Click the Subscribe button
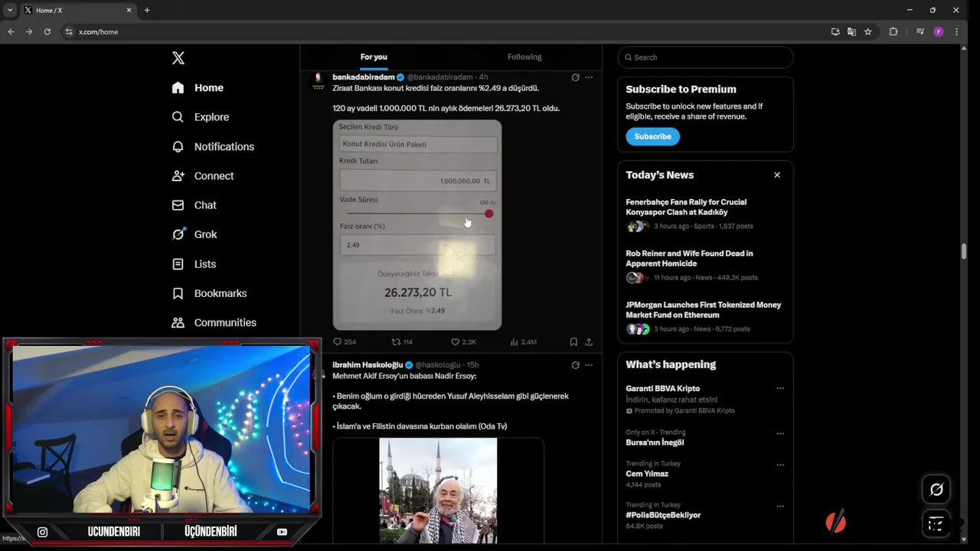 pos(652,136)
